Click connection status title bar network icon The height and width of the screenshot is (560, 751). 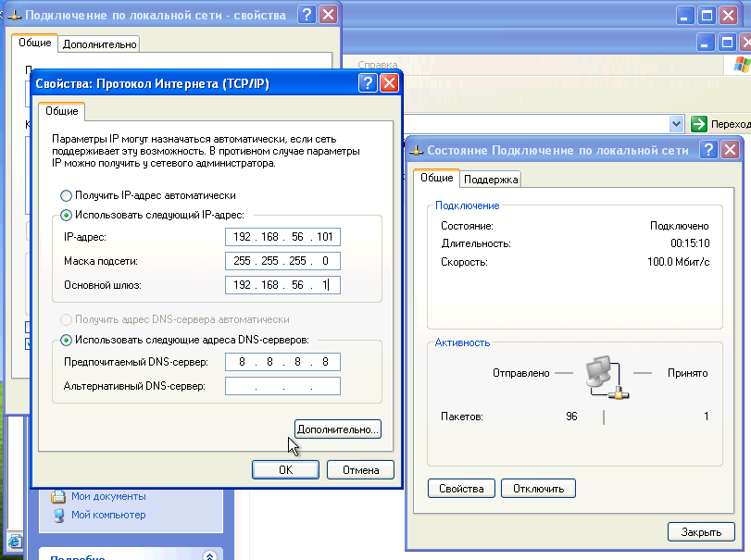click(x=416, y=151)
